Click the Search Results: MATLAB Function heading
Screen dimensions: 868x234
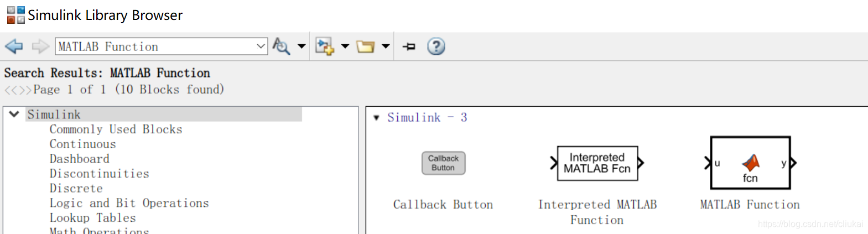[107, 73]
